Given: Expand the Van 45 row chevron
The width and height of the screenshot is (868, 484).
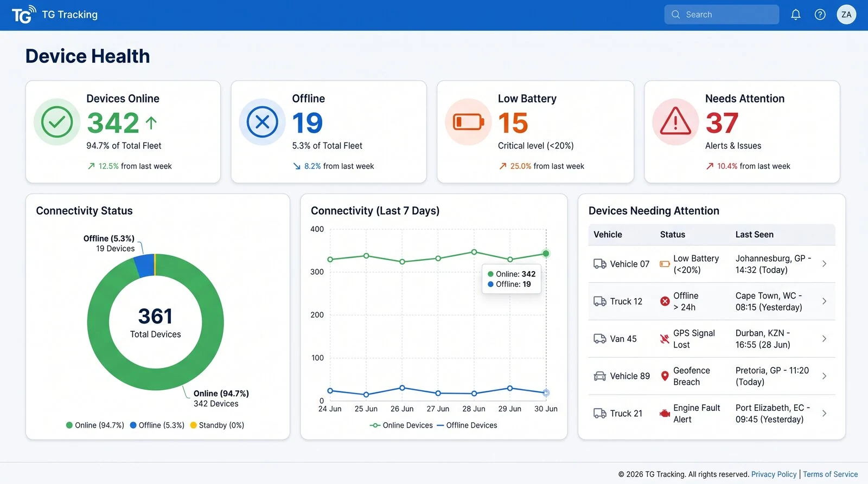Looking at the screenshot, I should pyautogui.click(x=824, y=339).
